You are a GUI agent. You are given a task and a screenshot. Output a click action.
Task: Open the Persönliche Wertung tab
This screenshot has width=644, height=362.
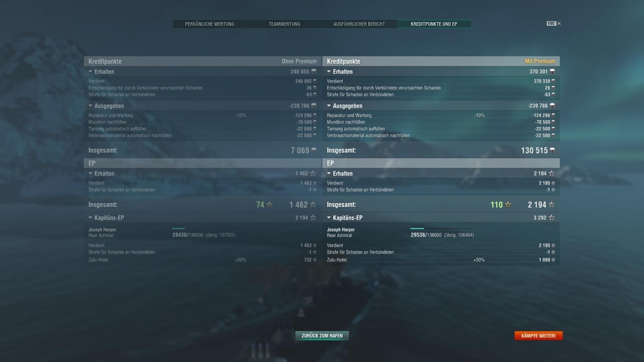coord(209,24)
